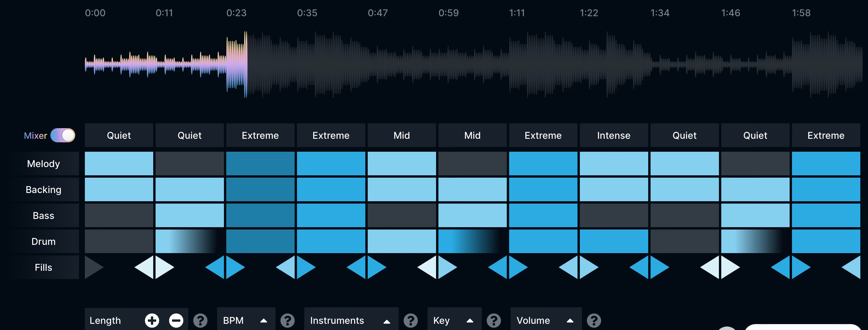Toggle Melody block in second Quiet section
The height and width of the screenshot is (330, 868).
pyautogui.click(x=189, y=164)
